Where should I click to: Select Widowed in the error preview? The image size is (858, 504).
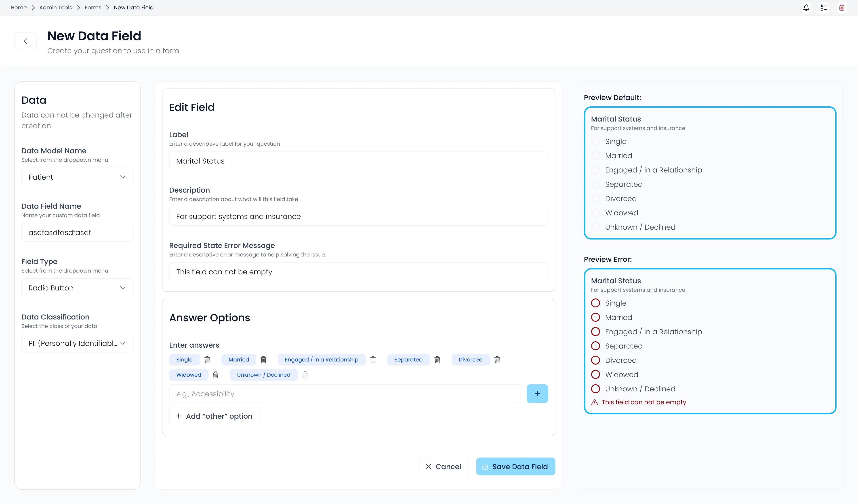pos(595,375)
